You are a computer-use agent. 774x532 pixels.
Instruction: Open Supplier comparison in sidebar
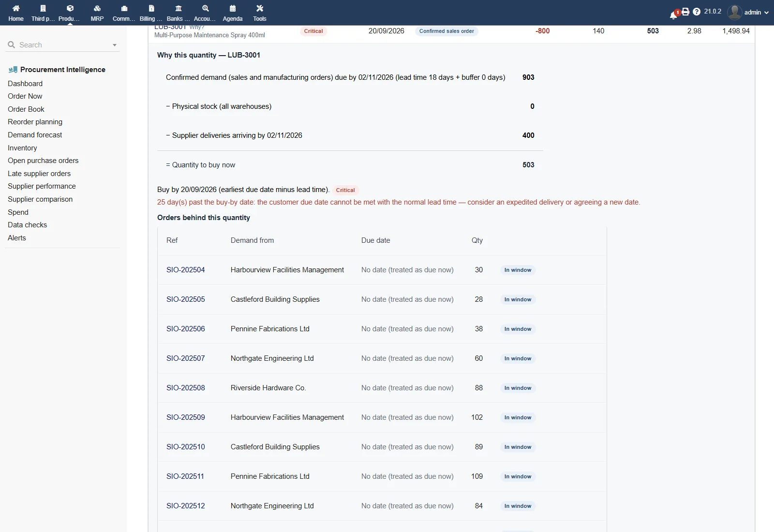click(40, 199)
